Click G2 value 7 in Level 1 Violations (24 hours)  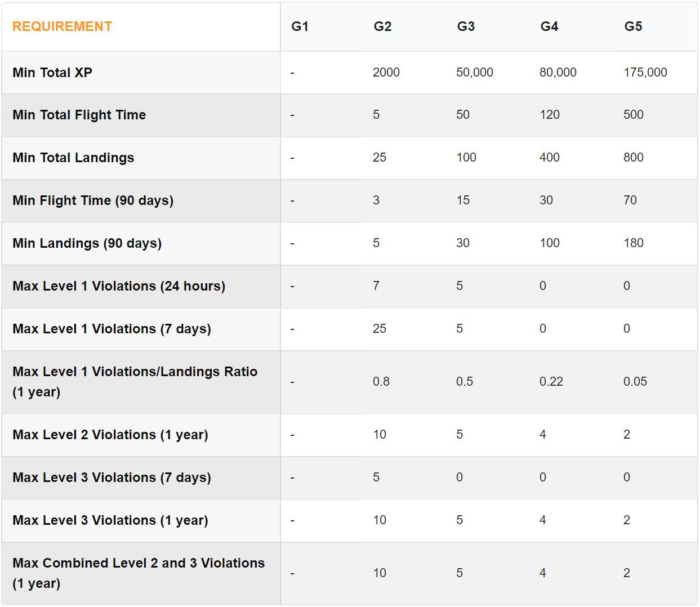coord(376,286)
